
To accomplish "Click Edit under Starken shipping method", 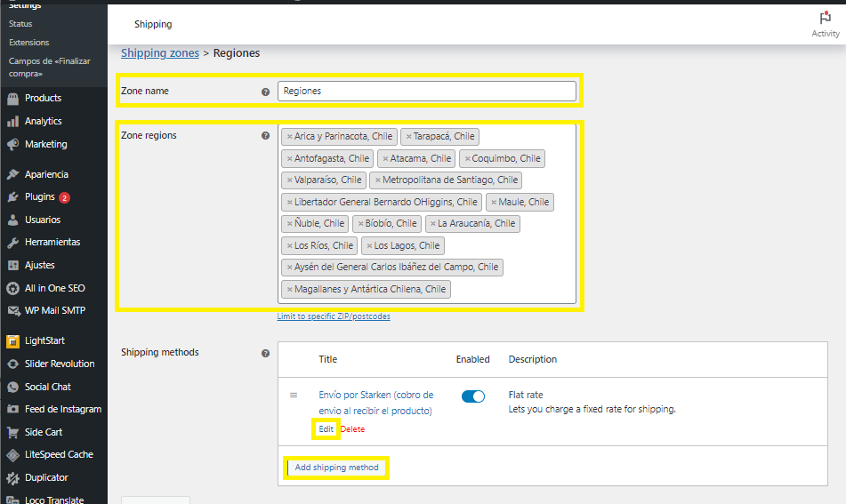I will [x=326, y=429].
